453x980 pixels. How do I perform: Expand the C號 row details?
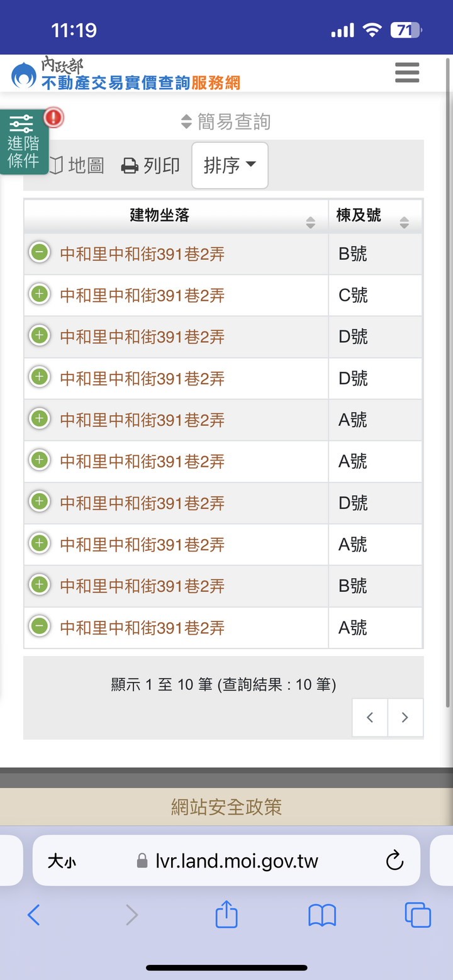tap(40, 294)
